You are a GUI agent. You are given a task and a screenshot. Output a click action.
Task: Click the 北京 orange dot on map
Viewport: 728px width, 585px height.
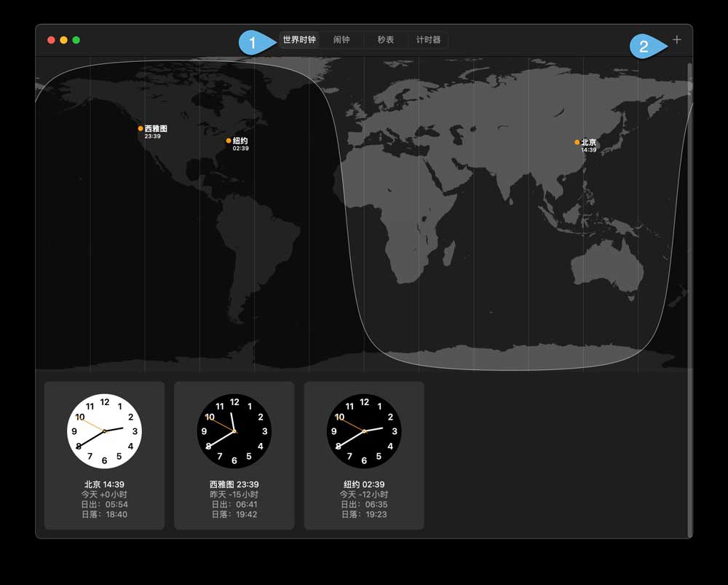click(577, 142)
